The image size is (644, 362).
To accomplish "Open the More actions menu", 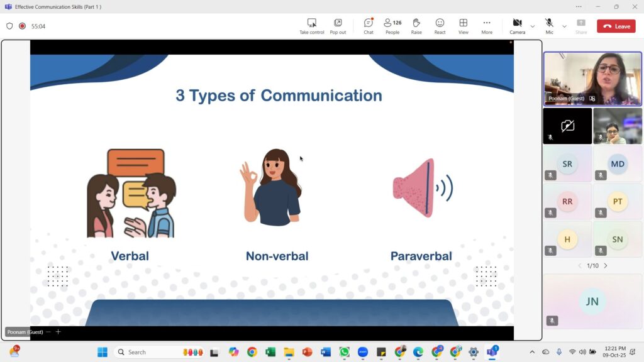I will [487, 26].
